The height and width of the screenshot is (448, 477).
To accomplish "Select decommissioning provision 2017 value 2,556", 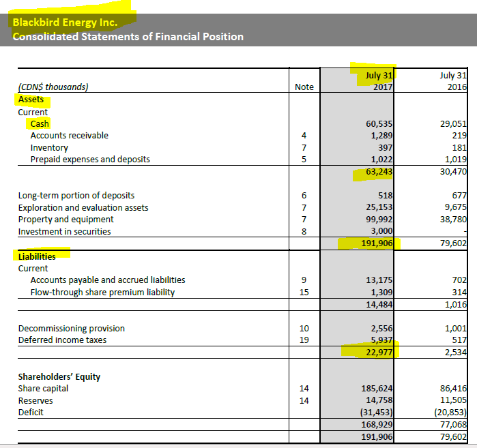I will click(381, 328).
